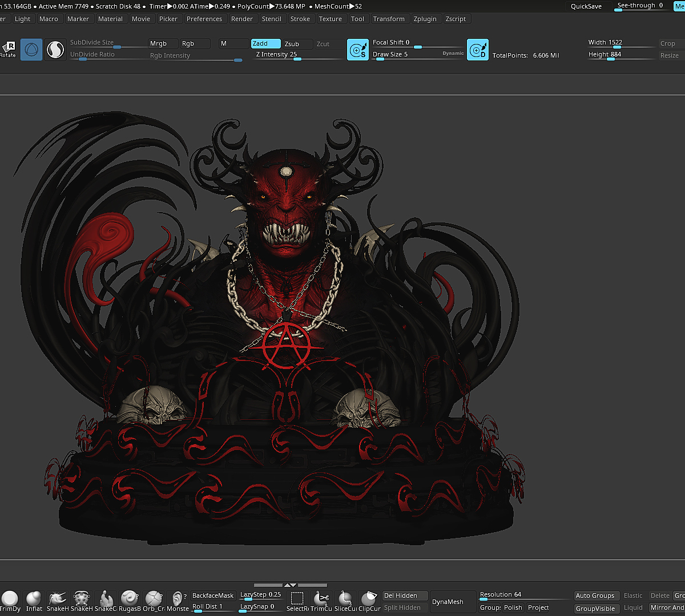Open the Zplugin menu

[425, 19]
